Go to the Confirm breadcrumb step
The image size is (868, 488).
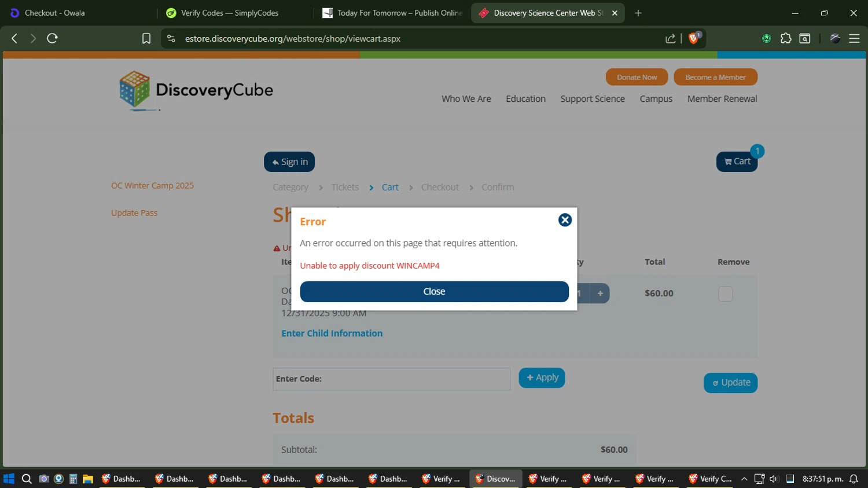coord(498,188)
